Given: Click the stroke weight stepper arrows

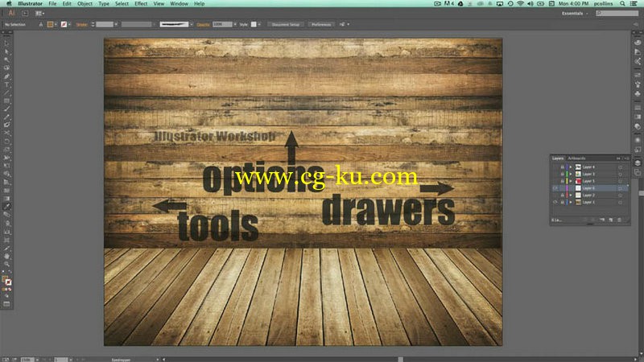Looking at the screenshot, I should coord(93,24).
